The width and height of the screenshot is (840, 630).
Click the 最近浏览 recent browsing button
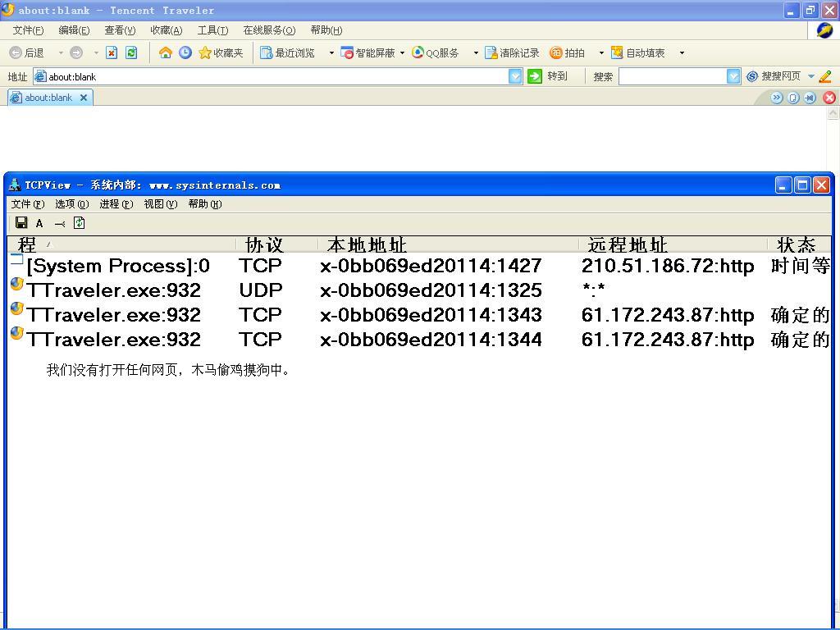tap(288, 52)
